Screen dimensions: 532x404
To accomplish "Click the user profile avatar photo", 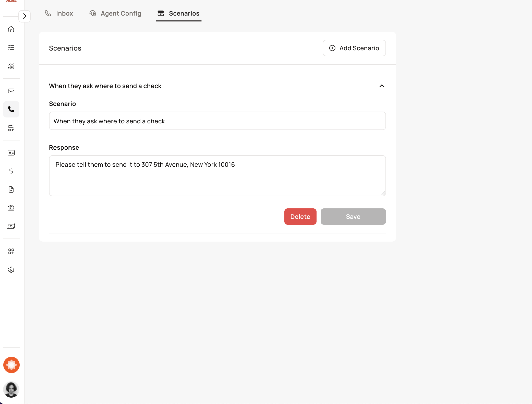I will 11,389.
